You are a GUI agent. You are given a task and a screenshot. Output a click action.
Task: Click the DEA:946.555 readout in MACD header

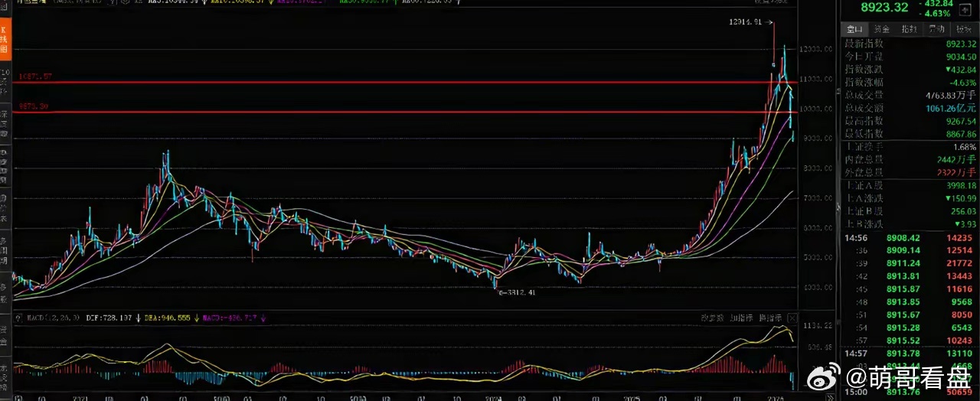pyautogui.click(x=166, y=318)
